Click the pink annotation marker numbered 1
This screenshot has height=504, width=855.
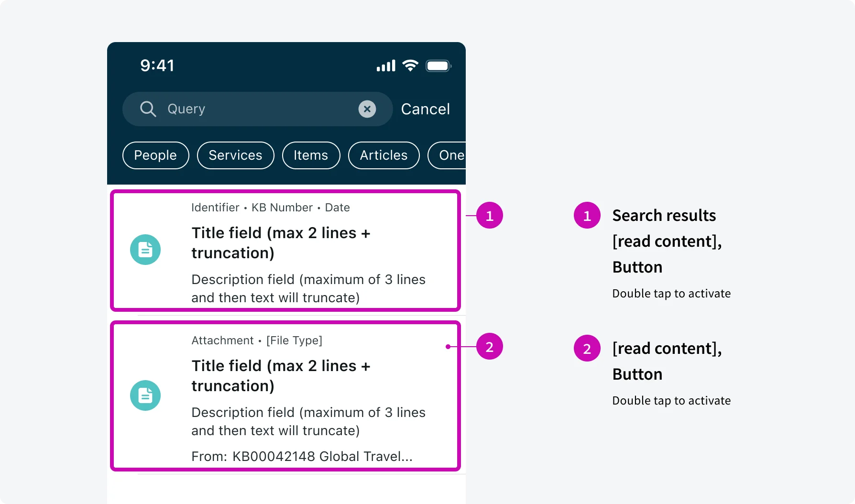490,215
